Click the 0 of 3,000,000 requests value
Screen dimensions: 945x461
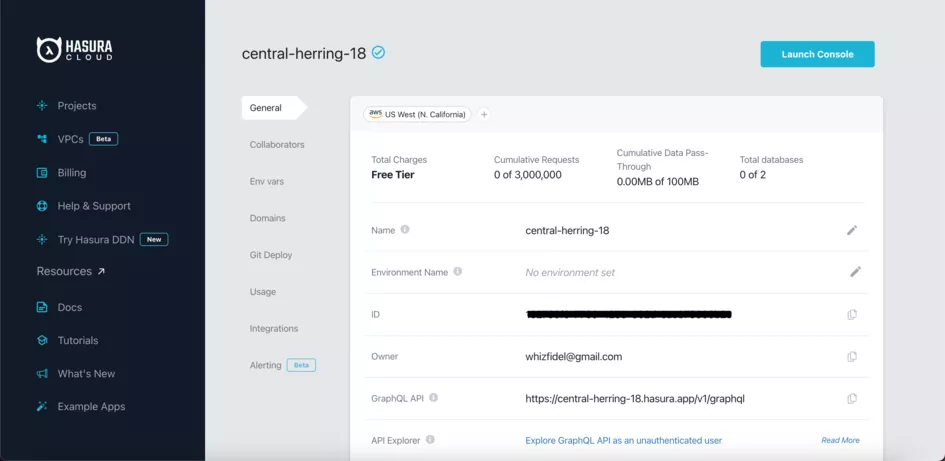[x=528, y=175]
